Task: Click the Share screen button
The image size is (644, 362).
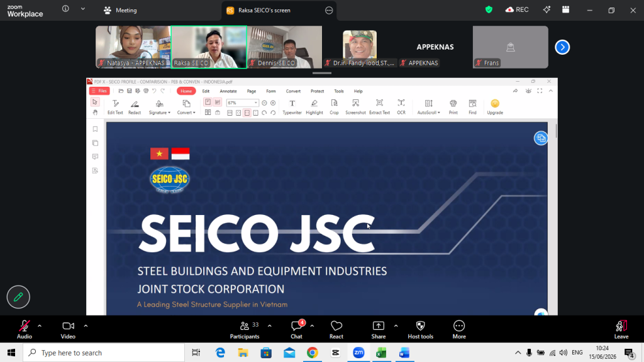Action: coord(378,329)
